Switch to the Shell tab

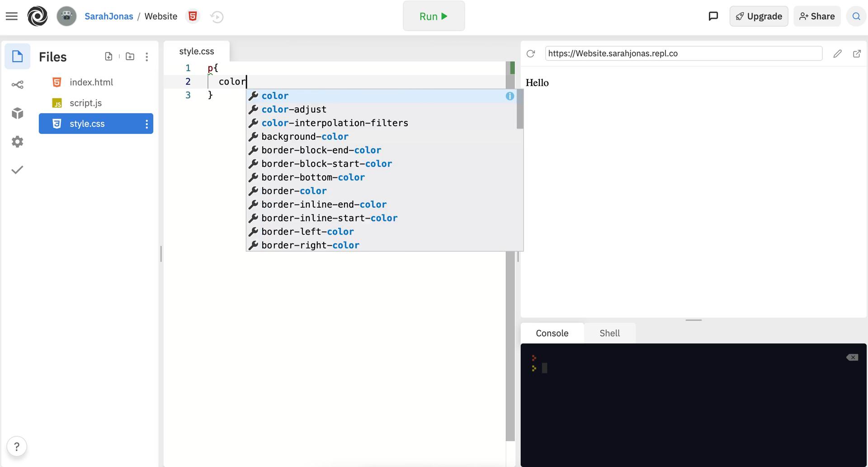[609, 333]
